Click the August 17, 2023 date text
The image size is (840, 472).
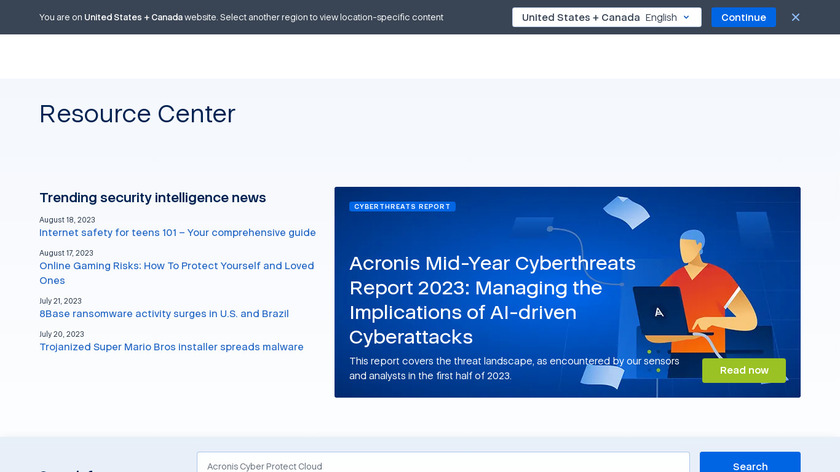[x=66, y=253]
